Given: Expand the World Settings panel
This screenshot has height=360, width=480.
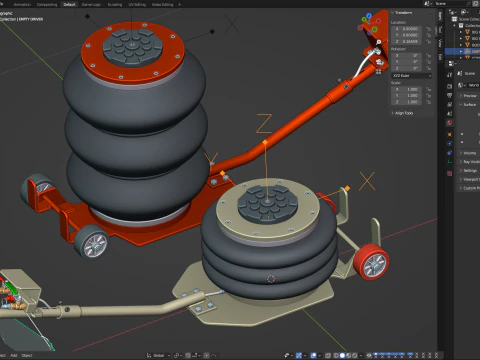Looking at the screenshot, I should 469,171.
